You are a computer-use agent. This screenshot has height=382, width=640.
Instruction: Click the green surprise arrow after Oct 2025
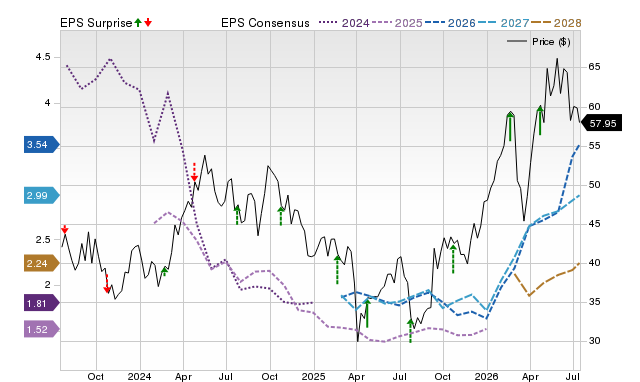(x=453, y=259)
